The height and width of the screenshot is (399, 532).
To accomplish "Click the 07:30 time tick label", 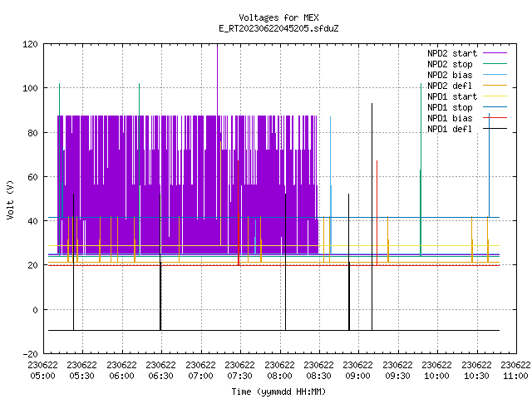I will coord(239,376).
